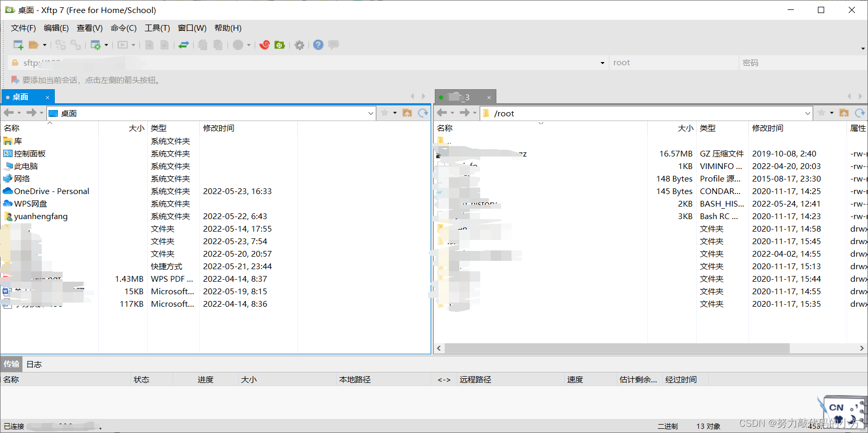Close the remote session tab
This screenshot has height=433, width=868.
pos(489,98)
